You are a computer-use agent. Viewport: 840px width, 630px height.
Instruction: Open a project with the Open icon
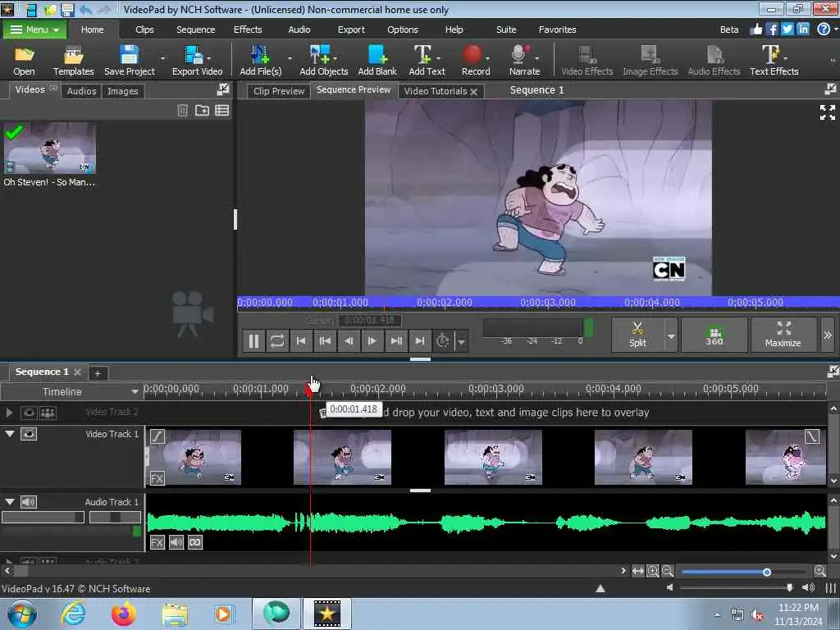pyautogui.click(x=24, y=61)
